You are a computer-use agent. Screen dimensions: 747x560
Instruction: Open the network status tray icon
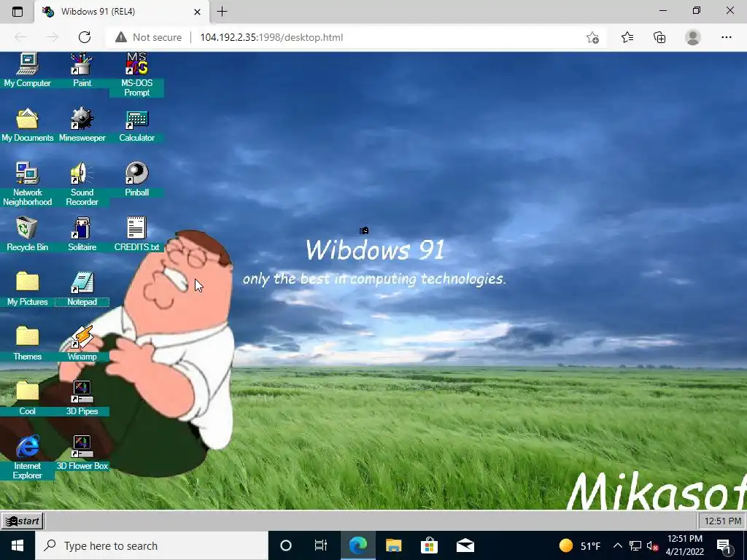tap(635, 545)
